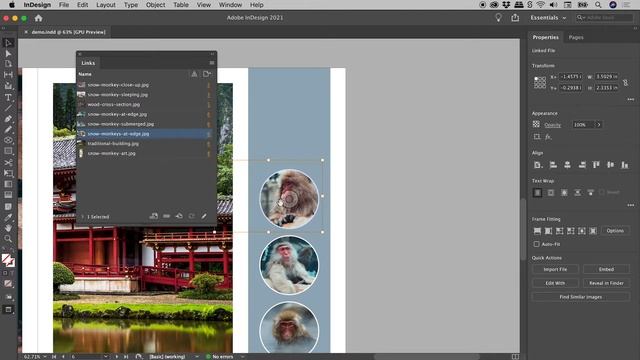640x360 pixels.
Task: Click Spotlight search icon in menu bar
Action: (x=598, y=5)
